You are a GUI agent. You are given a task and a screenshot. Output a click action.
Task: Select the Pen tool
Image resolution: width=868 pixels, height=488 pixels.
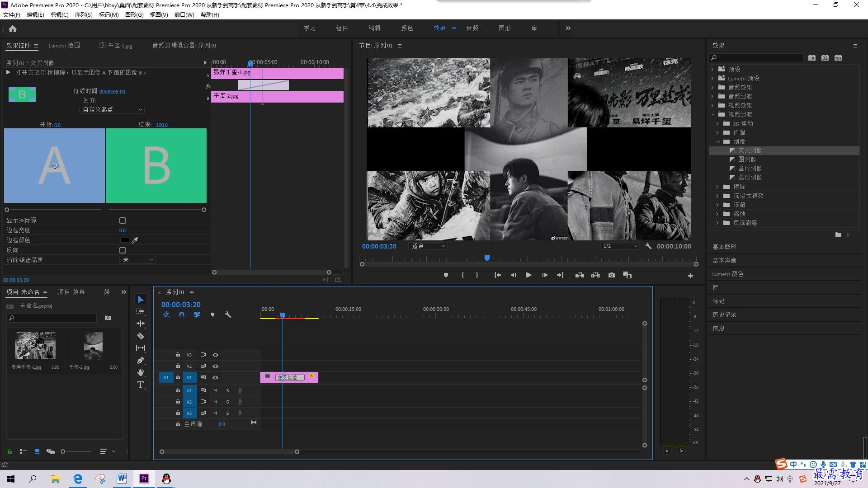141,360
